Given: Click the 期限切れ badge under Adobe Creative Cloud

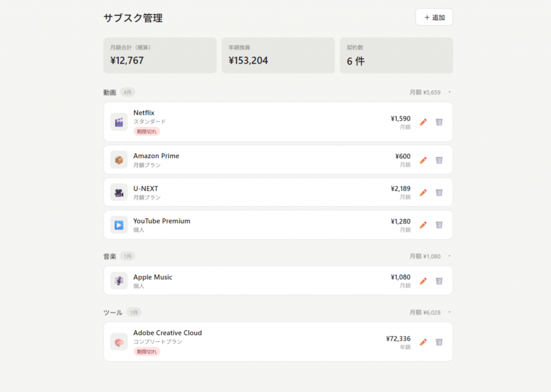Looking at the screenshot, I should [147, 352].
